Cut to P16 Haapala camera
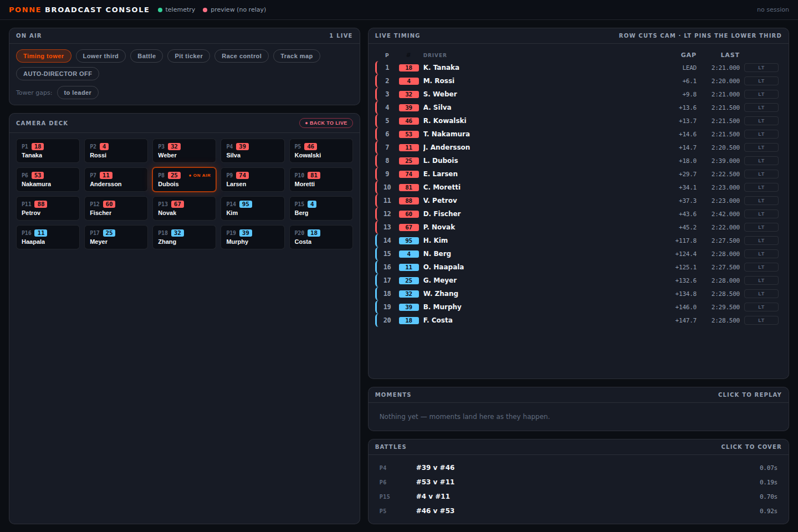 [48, 237]
